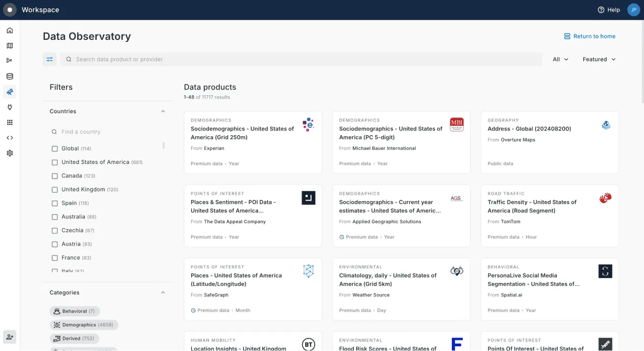Collapse the Categories filter section

click(x=162, y=292)
